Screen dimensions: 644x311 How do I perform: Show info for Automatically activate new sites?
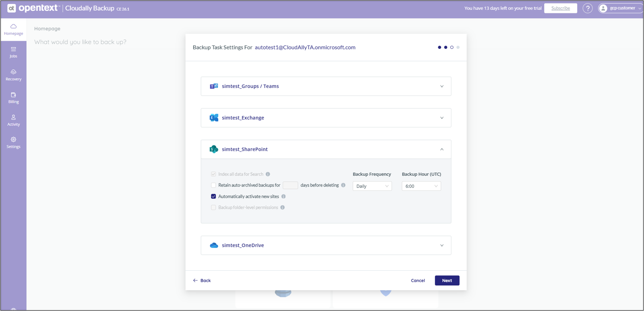tap(283, 196)
